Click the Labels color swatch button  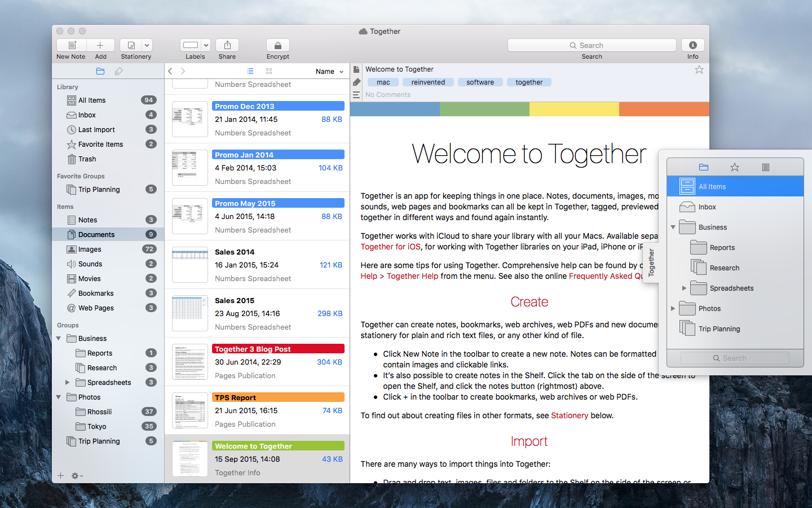pyautogui.click(x=191, y=45)
